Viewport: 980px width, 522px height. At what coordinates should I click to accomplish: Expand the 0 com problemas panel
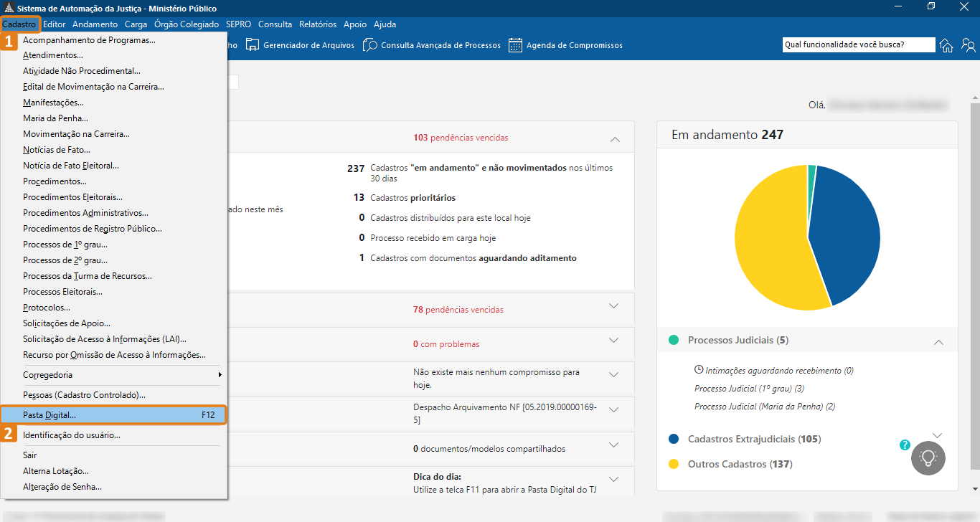tap(613, 340)
